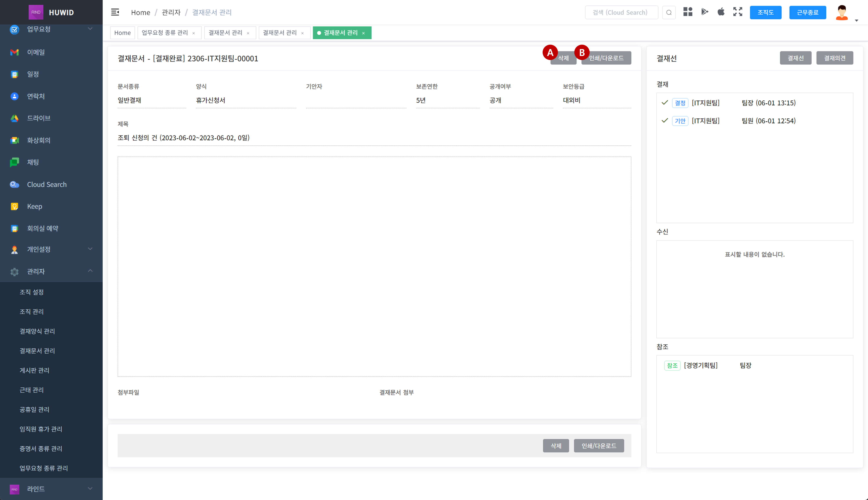Open the 채팅 sidebar item
The image size is (868, 500).
click(32, 162)
